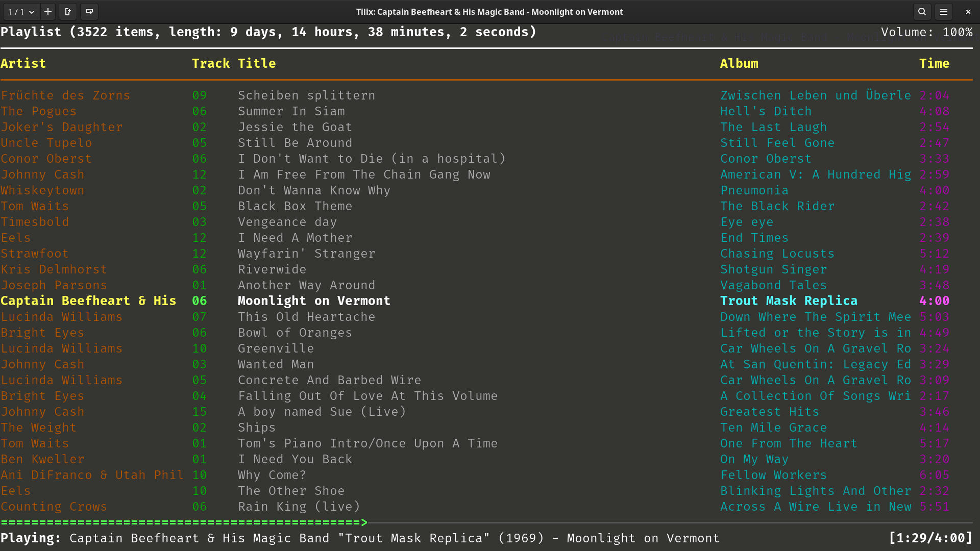Add terminal right split icon
Viewport: 980px width, 551px height.
(x=68, y=12)
